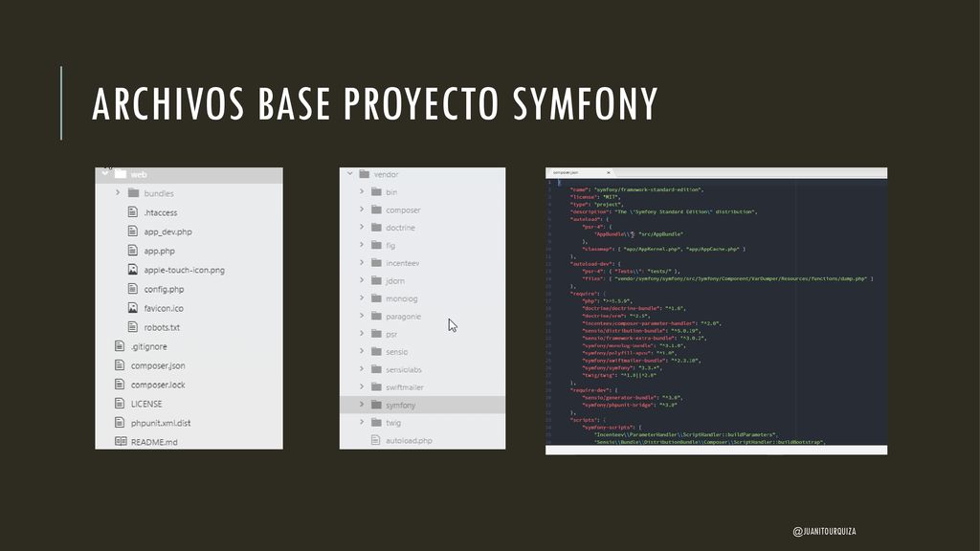
Task: Expand the jdorn folder arrow
Action: [x=362, y=280]
